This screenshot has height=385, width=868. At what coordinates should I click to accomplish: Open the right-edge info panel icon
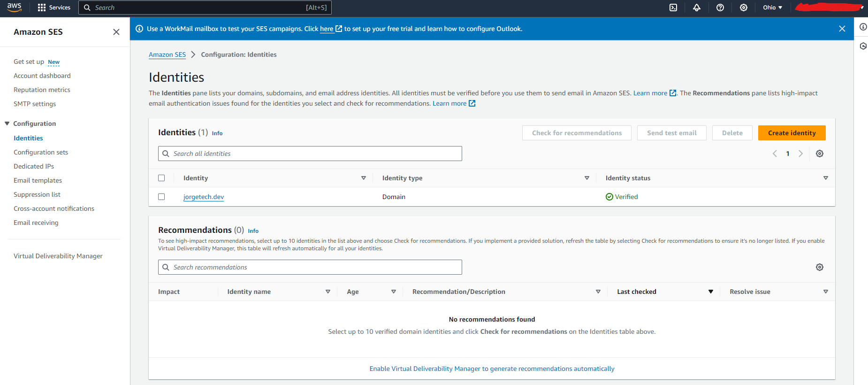coord(863,27)
